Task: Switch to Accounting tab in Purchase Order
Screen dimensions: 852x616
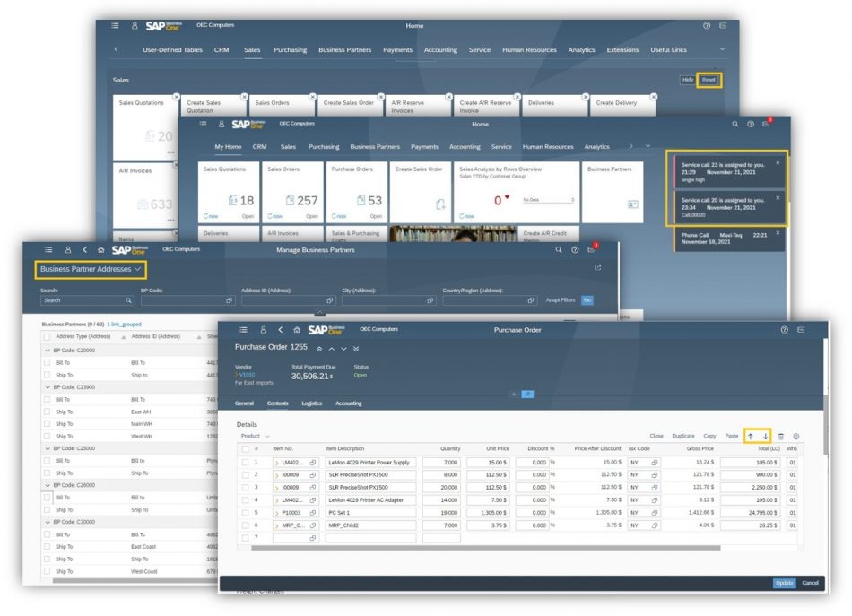Action: coord(348,403)
